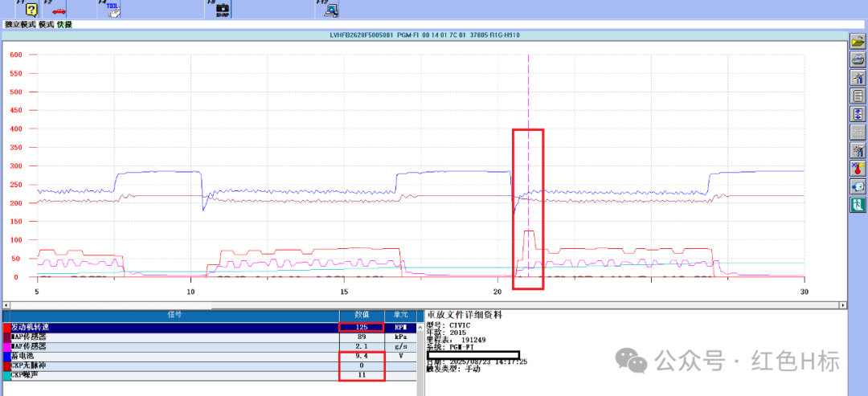Click the 触发类型: 手动 detail line
The width and height of the screenshot is (868, 396).
pos(453,369)
